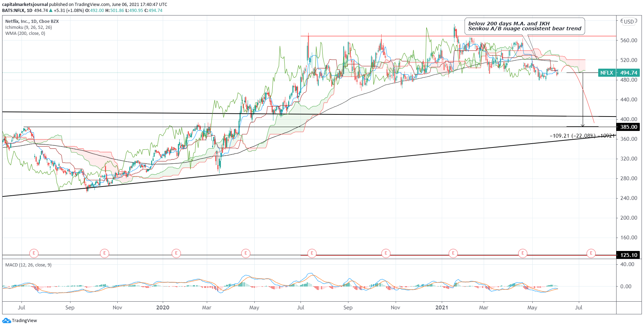This screenshot has width=644, height=327.
Task: Click the capitalmarketsjournal author name
Action: coord(25,5)
